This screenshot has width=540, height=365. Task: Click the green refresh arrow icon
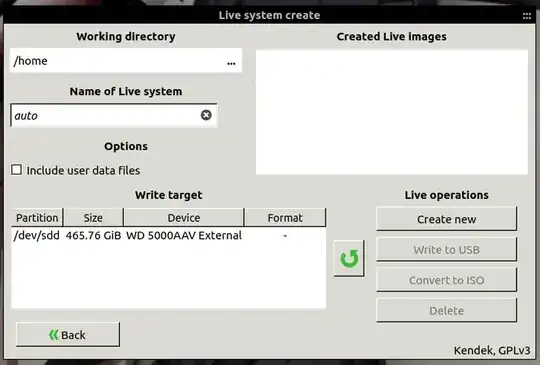pos(349,259)
